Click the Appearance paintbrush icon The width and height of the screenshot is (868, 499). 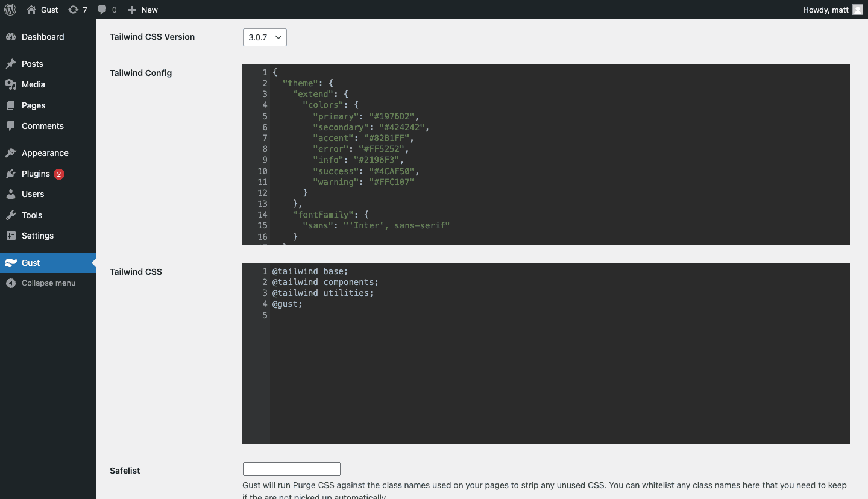pyautogui.click(x=11, y=153)
